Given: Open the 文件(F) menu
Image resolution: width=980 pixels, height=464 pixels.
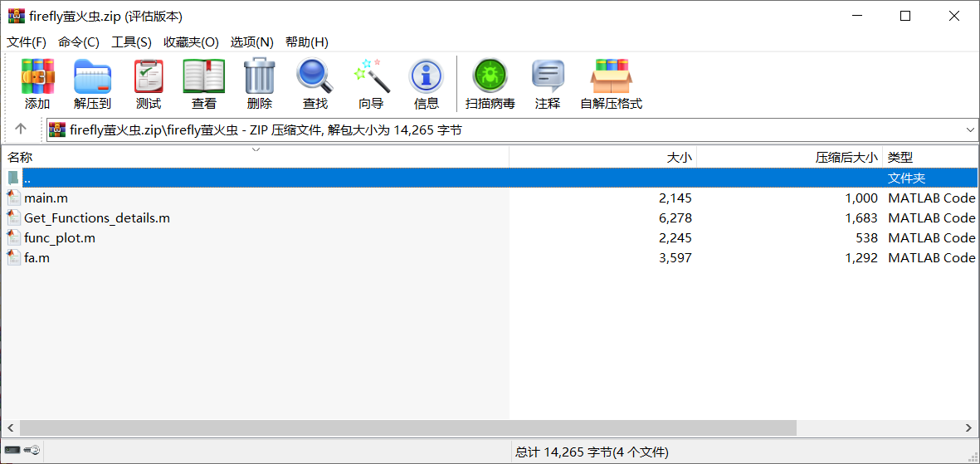Looking at the screenshot, I should point(27,42).
